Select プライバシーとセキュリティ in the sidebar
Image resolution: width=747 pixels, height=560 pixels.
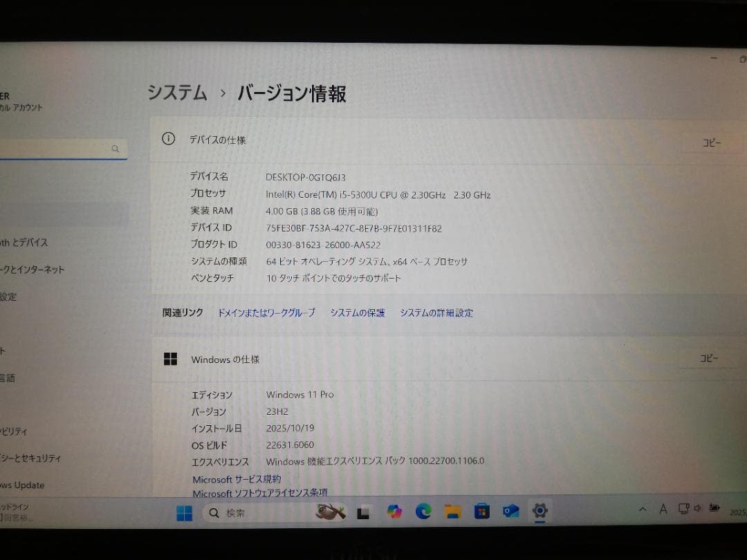(31, 458)
